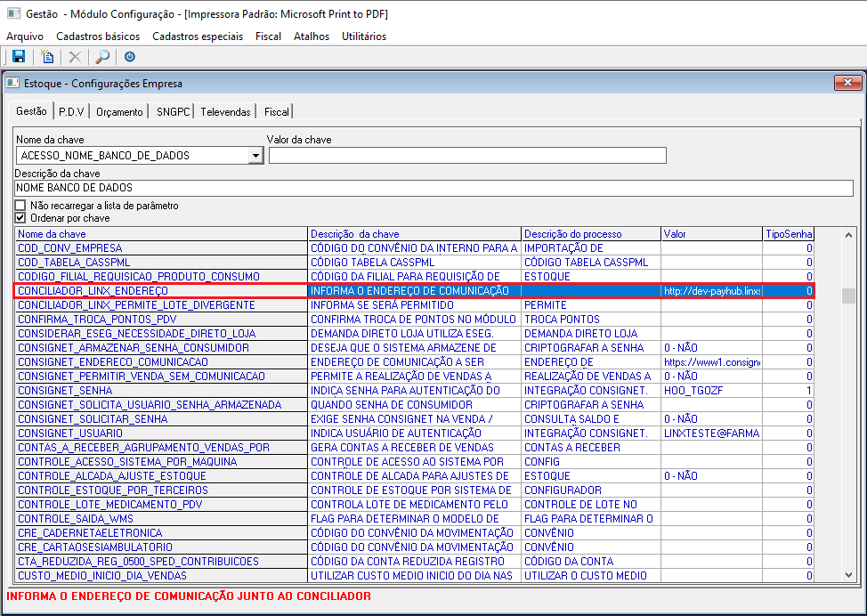Click the Delete X toolbar icon
This screenshot has height=616, width=867.
coord(75,57)
